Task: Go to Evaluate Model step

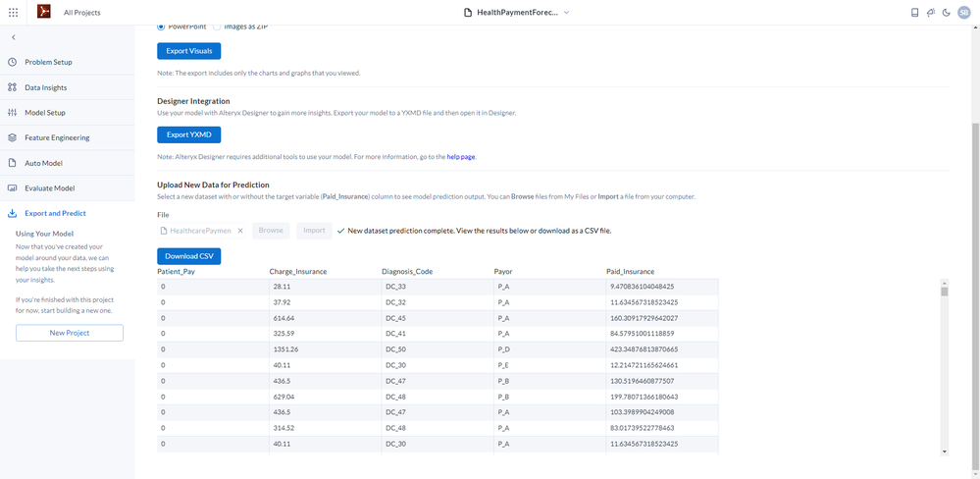Action: point(68,187)
